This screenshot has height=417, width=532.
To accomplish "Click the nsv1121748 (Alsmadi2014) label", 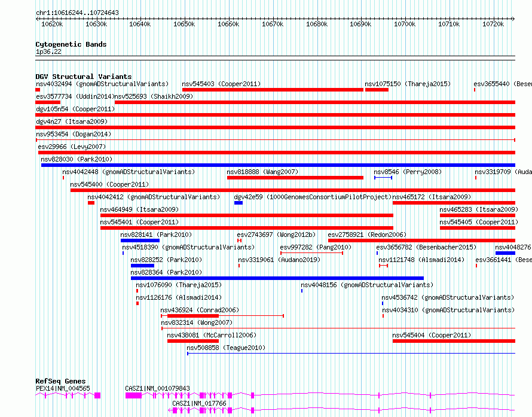I will tap(421, 260).
